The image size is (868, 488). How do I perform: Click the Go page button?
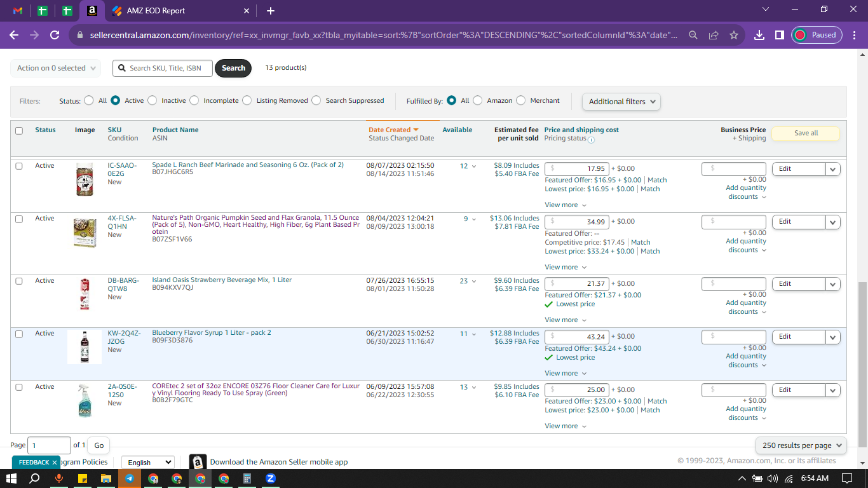click(x=99, y=445)
